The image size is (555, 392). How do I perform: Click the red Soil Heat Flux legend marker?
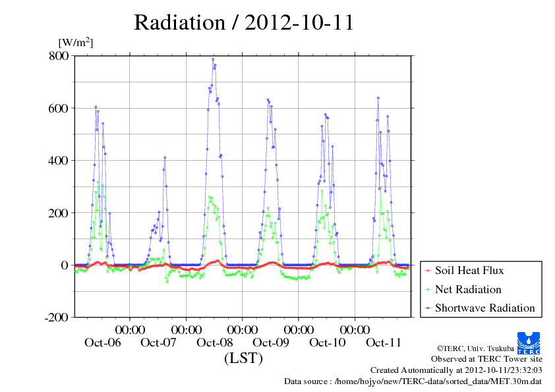427,271
